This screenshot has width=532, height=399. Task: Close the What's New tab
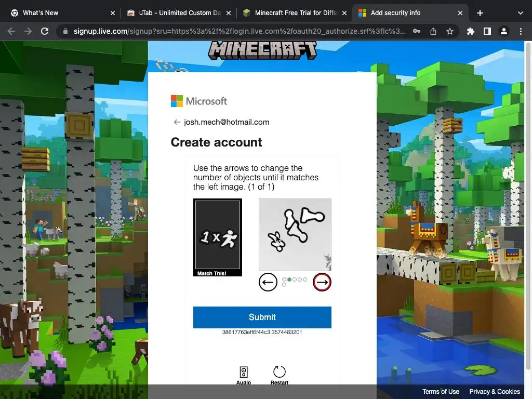(x=113, y=13)
